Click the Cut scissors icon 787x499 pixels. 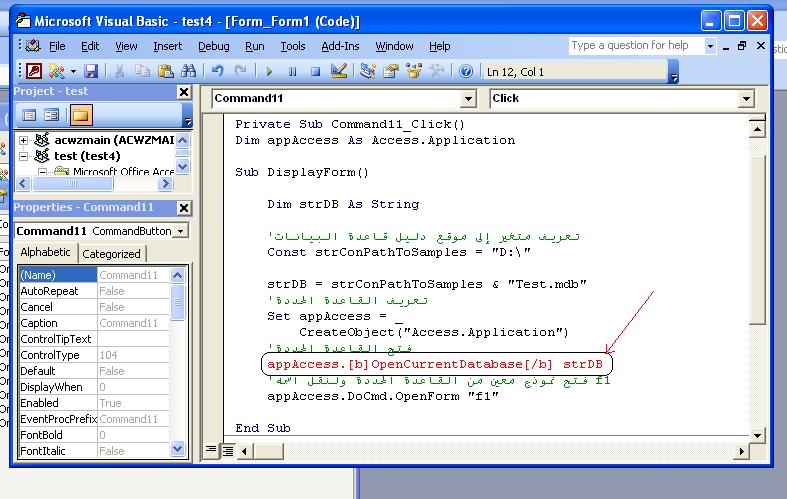point(119,71)
